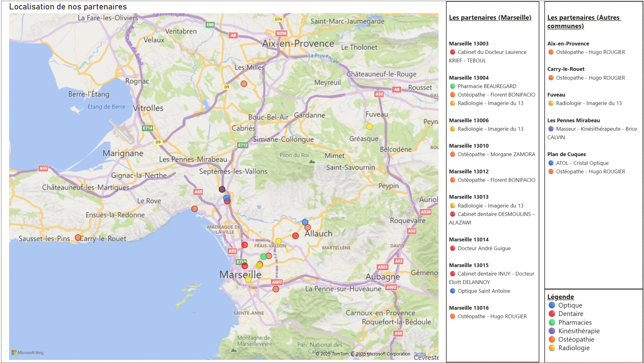Screen dimensions: 644x363
Task: Open the map Terms link
Action: pos(419,354)
